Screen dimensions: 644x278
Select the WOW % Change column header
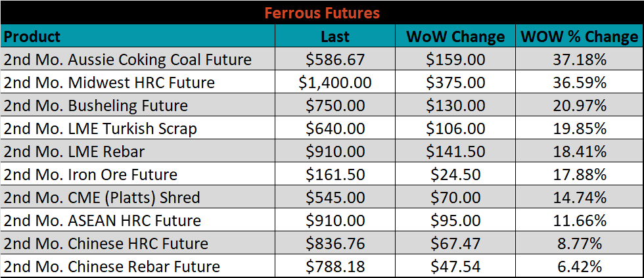click(580, 36)
